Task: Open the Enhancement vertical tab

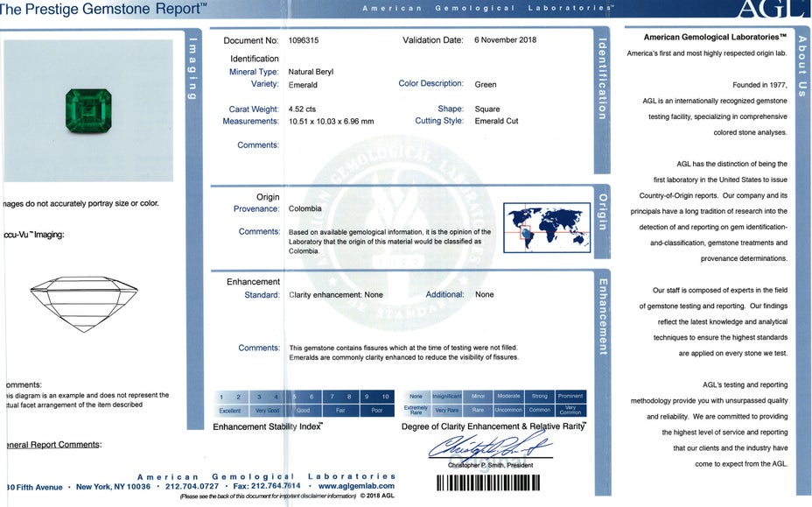Action: (x=602, y=316)
